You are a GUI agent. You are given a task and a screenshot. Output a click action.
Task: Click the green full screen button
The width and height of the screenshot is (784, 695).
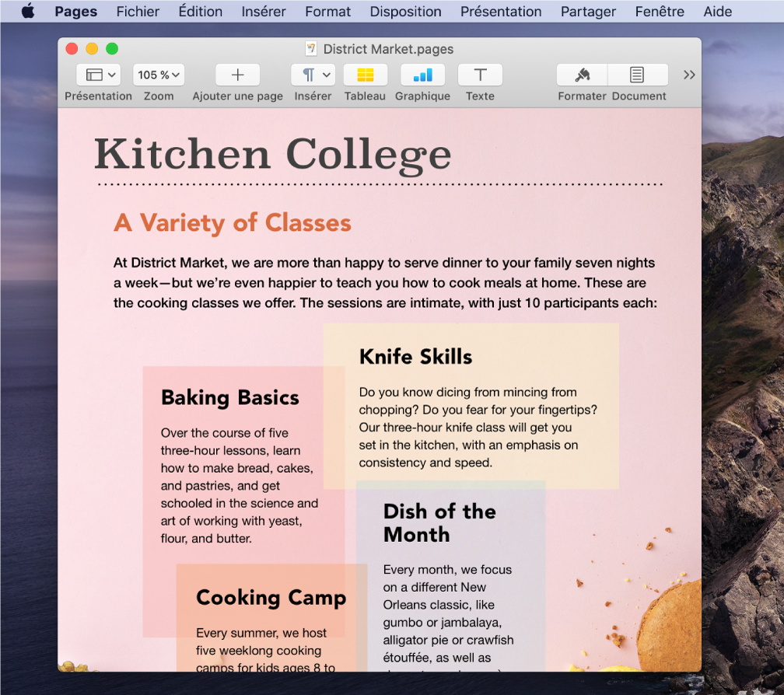pos(112,48)
